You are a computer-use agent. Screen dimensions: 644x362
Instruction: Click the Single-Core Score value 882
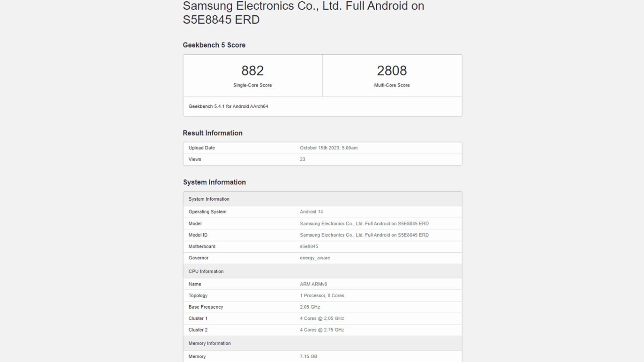pos(252,71)
